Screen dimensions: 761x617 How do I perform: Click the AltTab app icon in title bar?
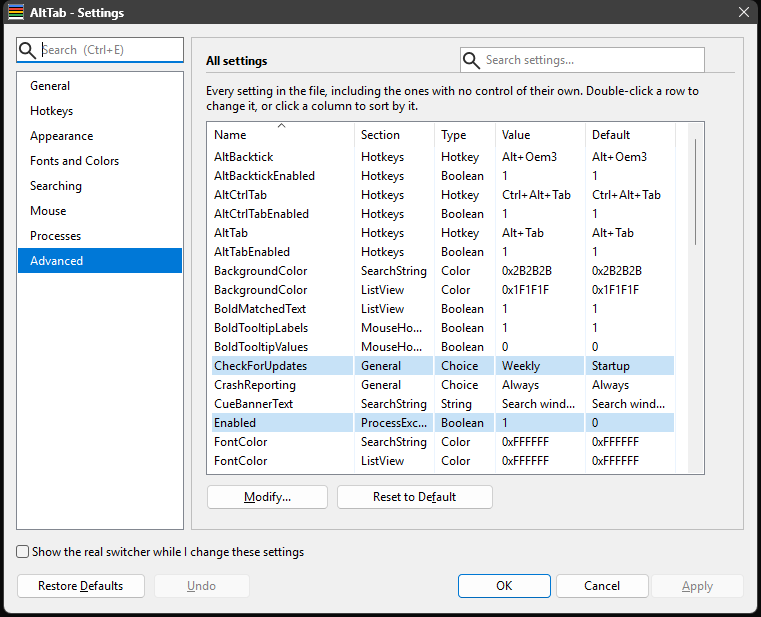pyautogui.click(x=16, y=12)
